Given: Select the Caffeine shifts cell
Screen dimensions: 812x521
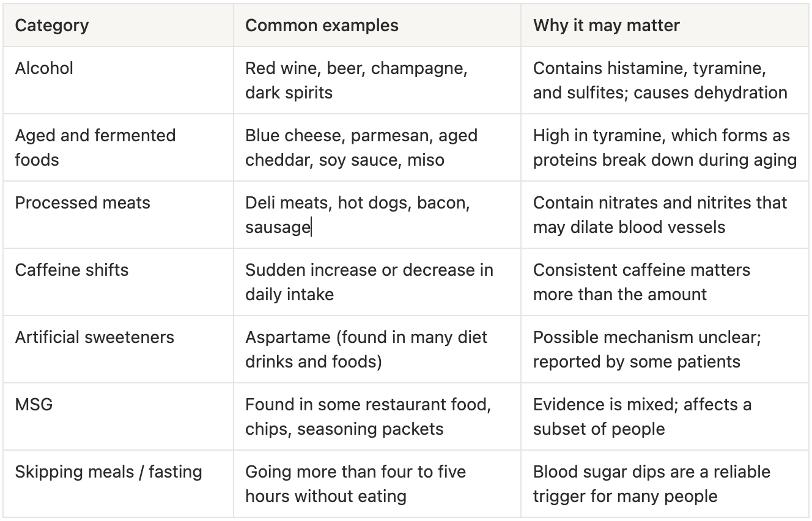Looking at the screenshot, I should pyautogui.click(x=118, y=282).
